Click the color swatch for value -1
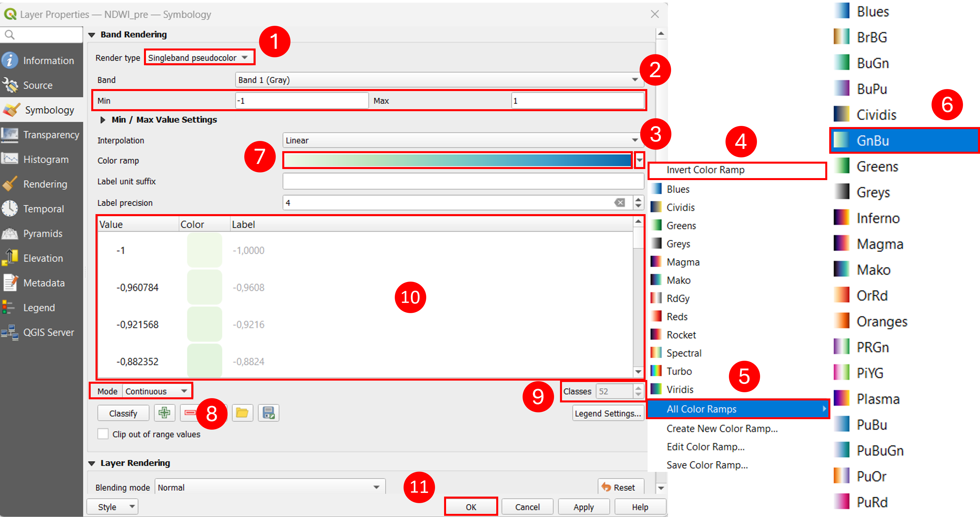This screenshot has height=517, width=980. click(x=204, y=250)
